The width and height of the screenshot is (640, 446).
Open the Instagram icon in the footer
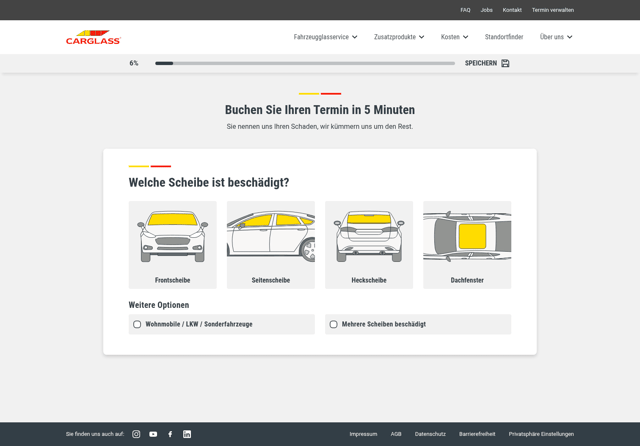136,434
